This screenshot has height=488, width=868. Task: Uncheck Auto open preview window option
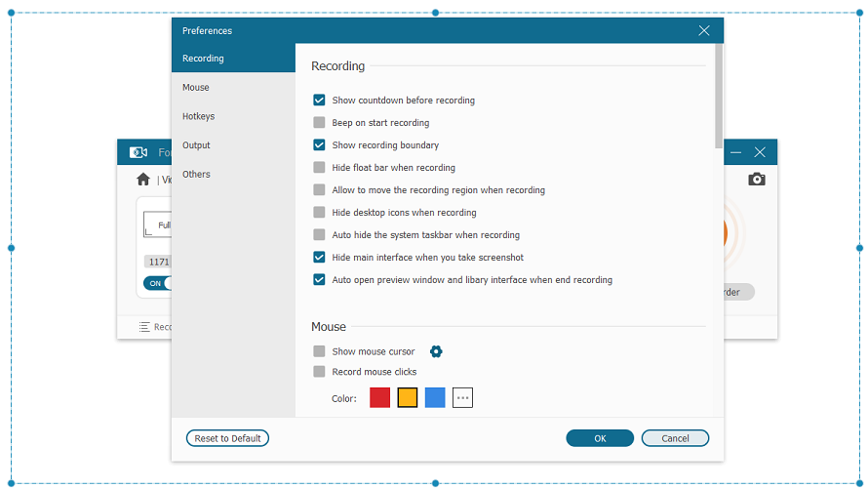319,279
